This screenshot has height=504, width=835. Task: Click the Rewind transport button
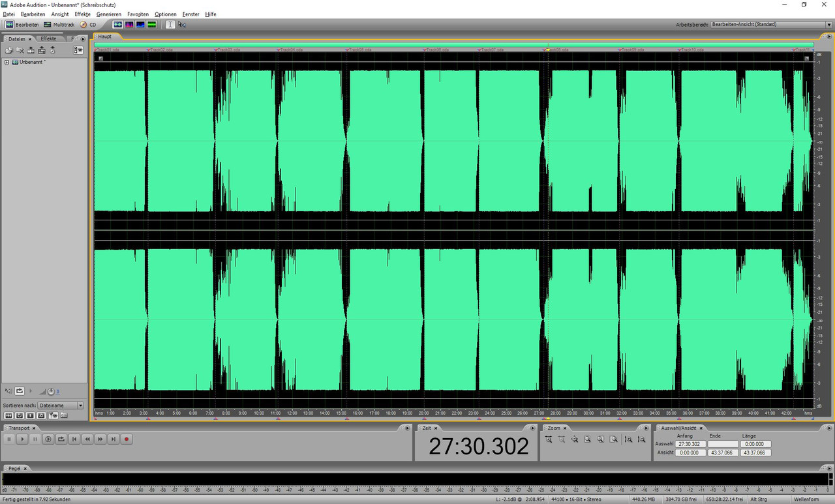click(x=87, y=439)
